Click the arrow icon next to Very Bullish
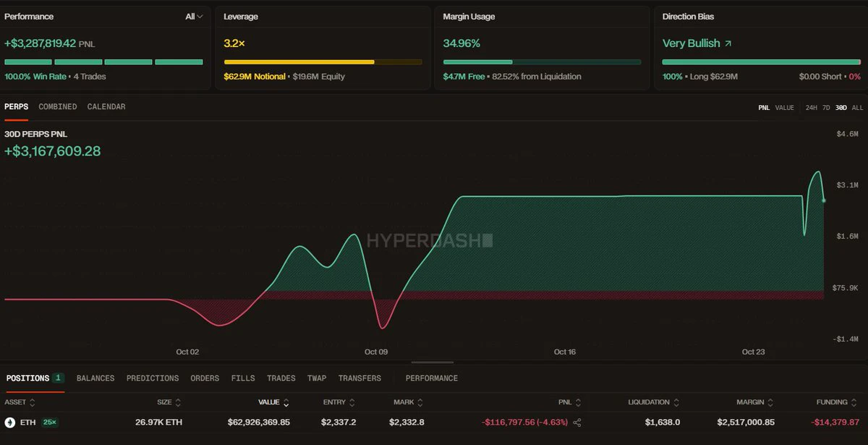868x445 pixels. [728, 43]
